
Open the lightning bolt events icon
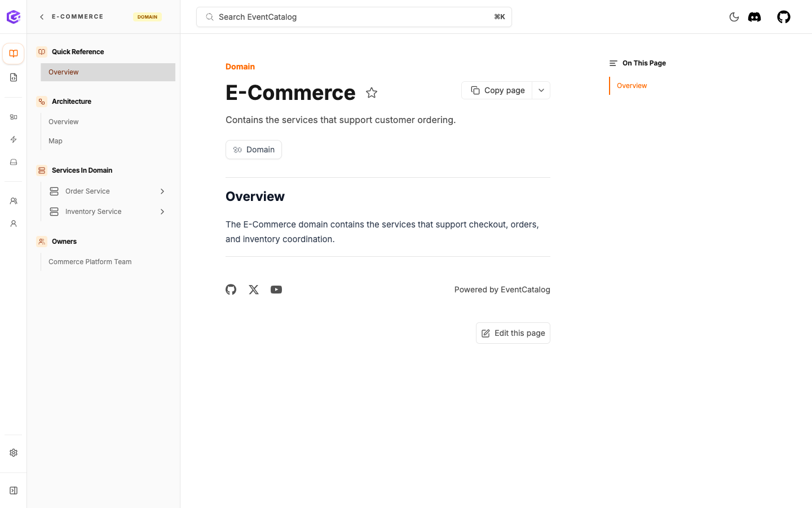14,139
